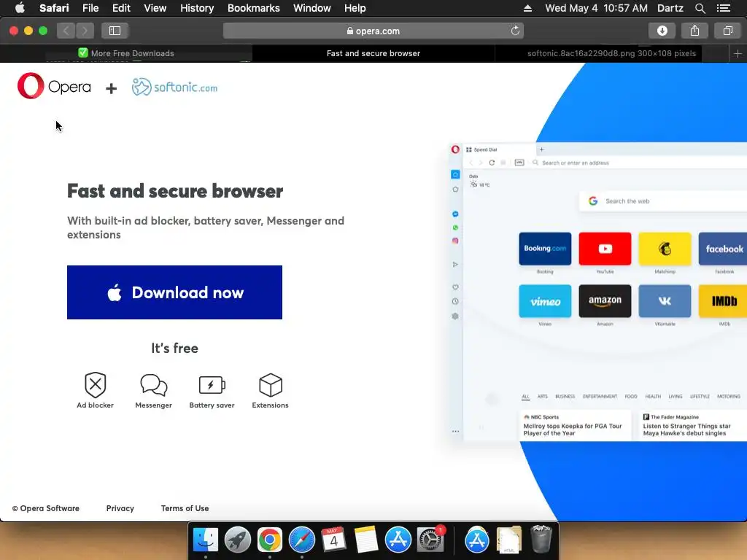Click the Dartz user name in menu bar
Viewport: 747px width, 560px height.
click(x=670, y=8)
